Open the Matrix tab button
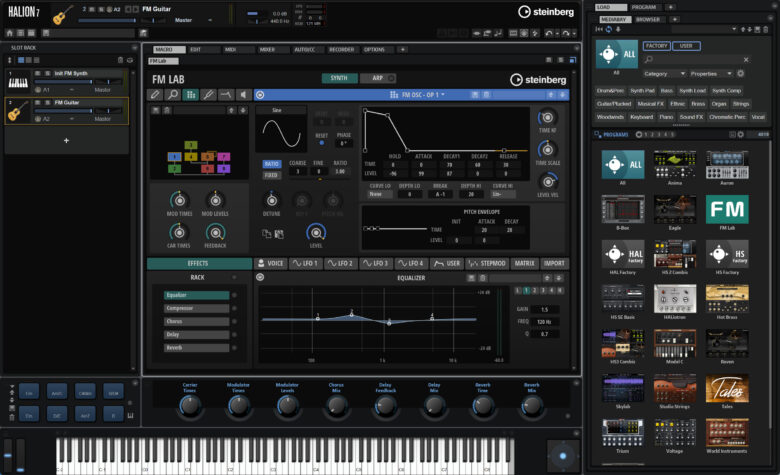 click(524, 263)
